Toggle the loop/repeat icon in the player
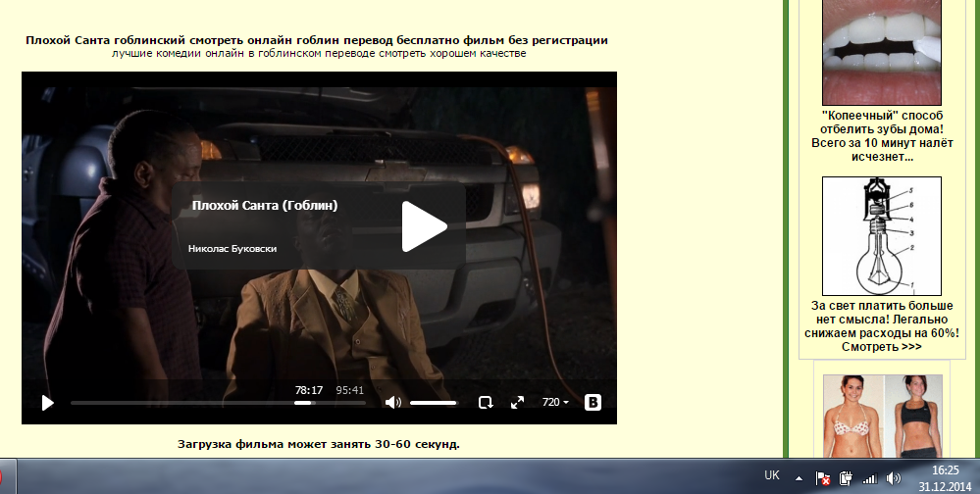Screen dimensions: 980x494 [x=486, y=403]
